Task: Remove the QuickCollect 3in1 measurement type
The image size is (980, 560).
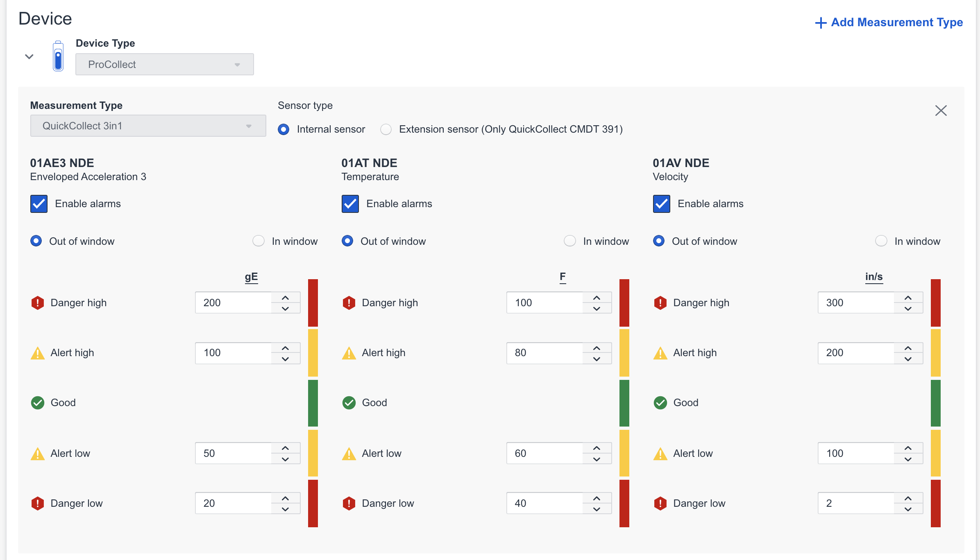Action: click(x=941, y=111)
